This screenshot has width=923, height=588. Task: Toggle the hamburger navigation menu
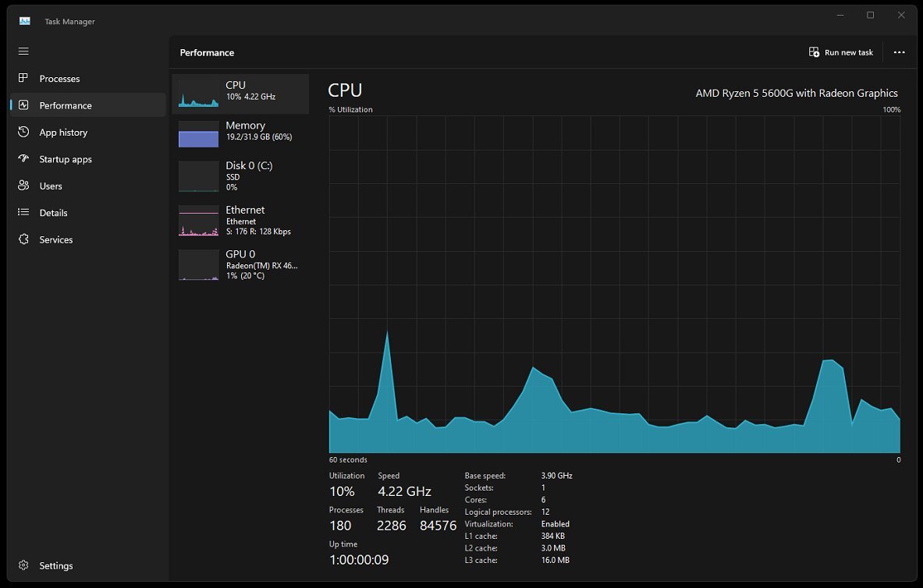(23, 51)
